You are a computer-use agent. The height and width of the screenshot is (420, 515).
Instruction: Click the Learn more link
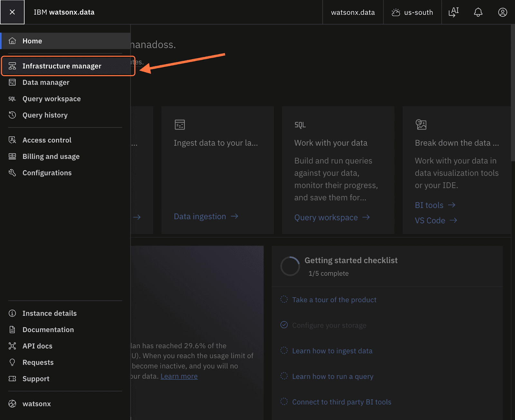[179, 376]
